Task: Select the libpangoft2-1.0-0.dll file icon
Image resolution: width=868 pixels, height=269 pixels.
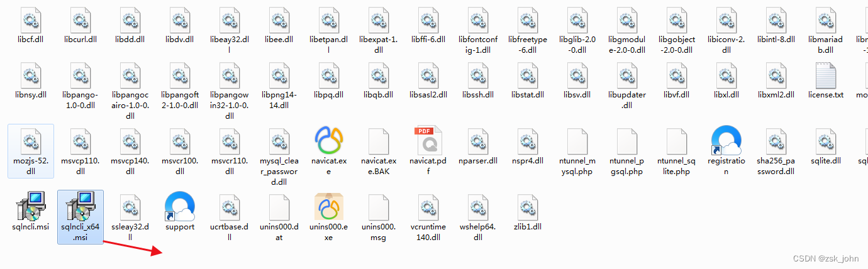Action: (x=180, y=75)
